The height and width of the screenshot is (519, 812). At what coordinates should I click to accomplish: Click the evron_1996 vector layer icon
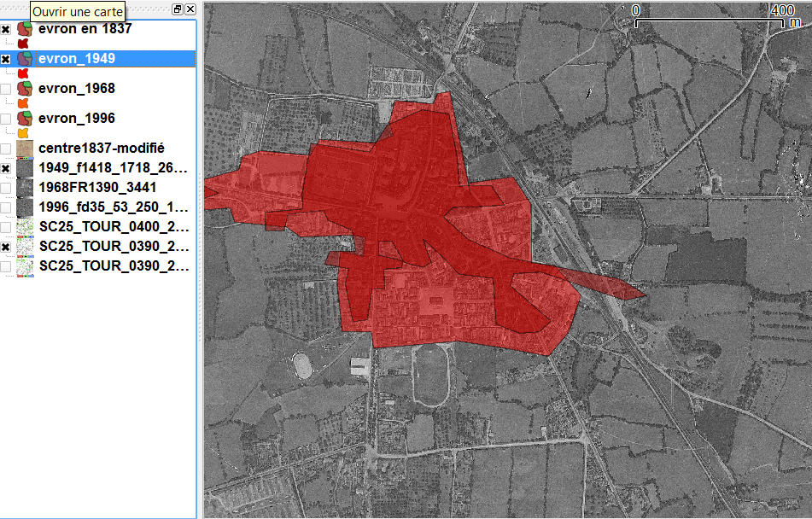25,118
